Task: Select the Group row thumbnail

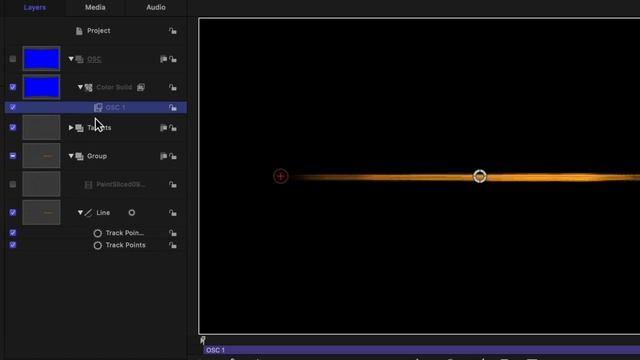Action: click(41, 156)
